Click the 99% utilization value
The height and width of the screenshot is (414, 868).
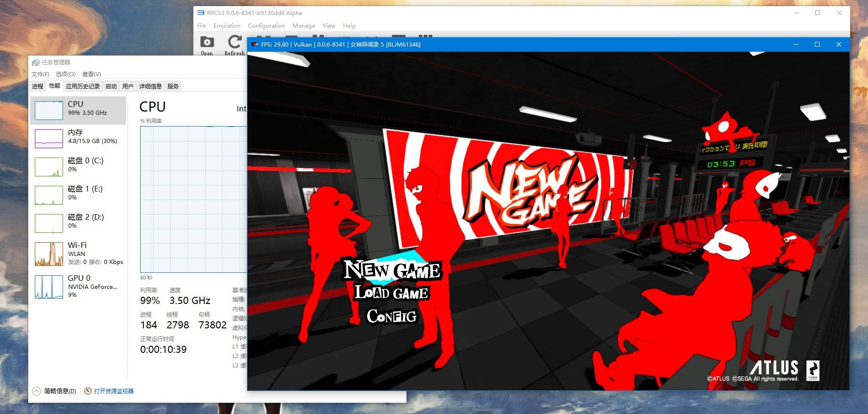pyautogui.click(x=150, y=300)
